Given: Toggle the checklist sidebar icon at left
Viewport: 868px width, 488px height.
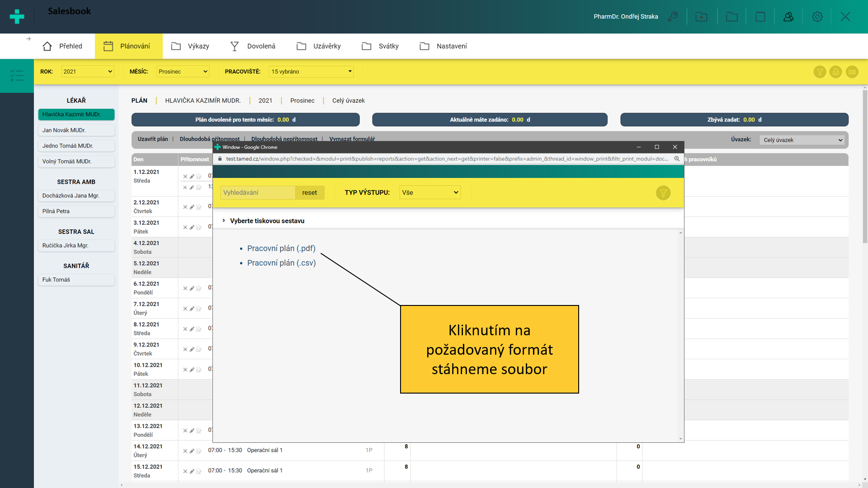Looking at the screenshot, I should (17, 75).
